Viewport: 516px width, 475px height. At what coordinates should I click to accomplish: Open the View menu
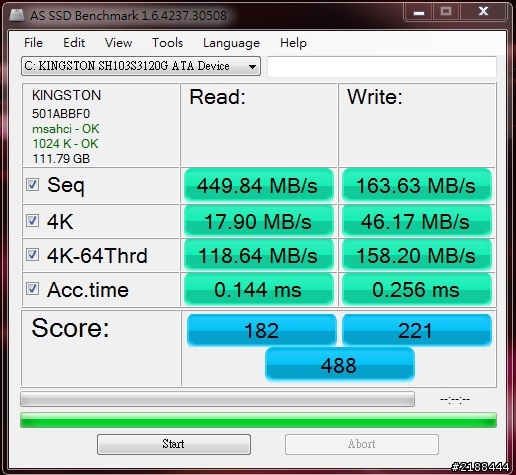click(118, 43)
